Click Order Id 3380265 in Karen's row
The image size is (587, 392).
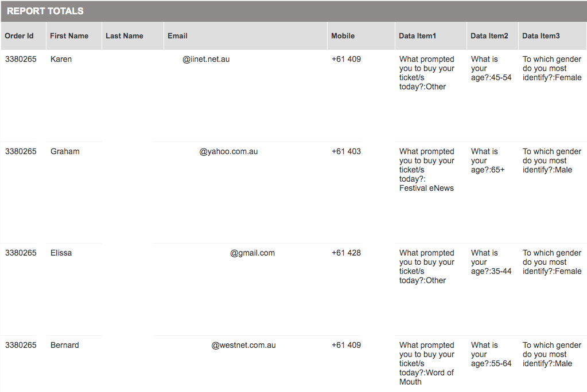21,59
